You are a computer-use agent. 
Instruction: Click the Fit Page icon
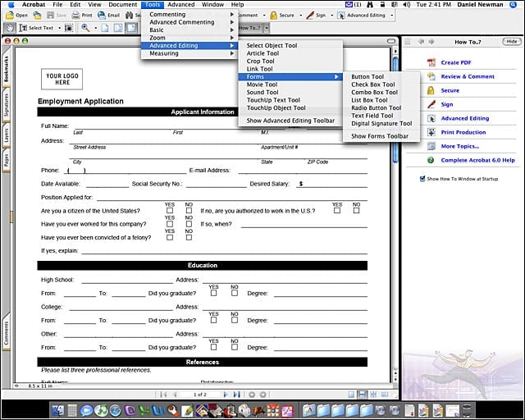118,28
